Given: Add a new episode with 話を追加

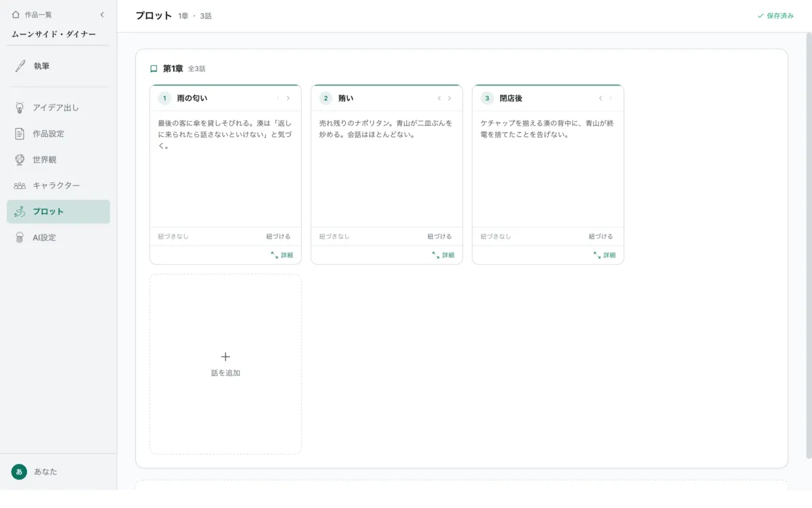Looking at the screenshot, I should [225, 364].
